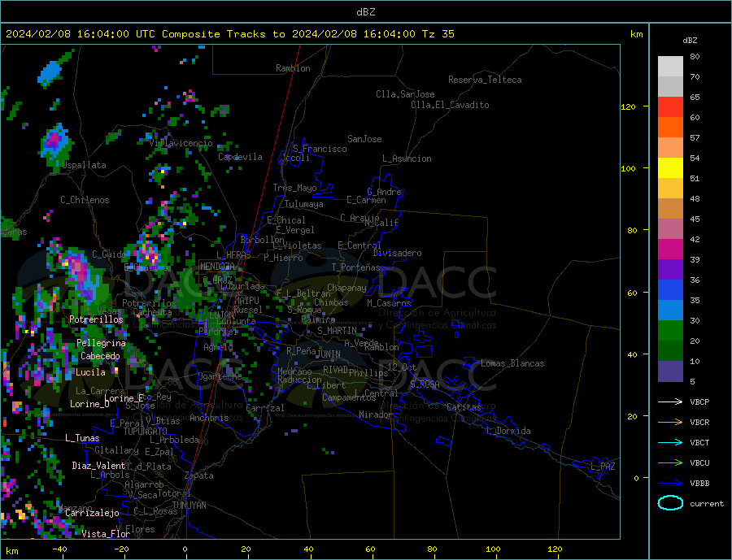The image size is (732, 560).
Task: Click the L_Dormida label
Action: 509,431
